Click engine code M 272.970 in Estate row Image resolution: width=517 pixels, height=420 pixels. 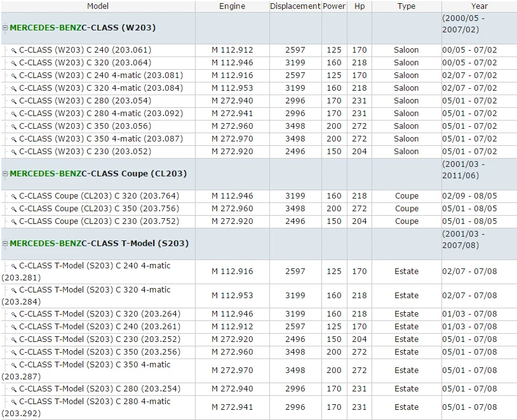tap(232, 371)
